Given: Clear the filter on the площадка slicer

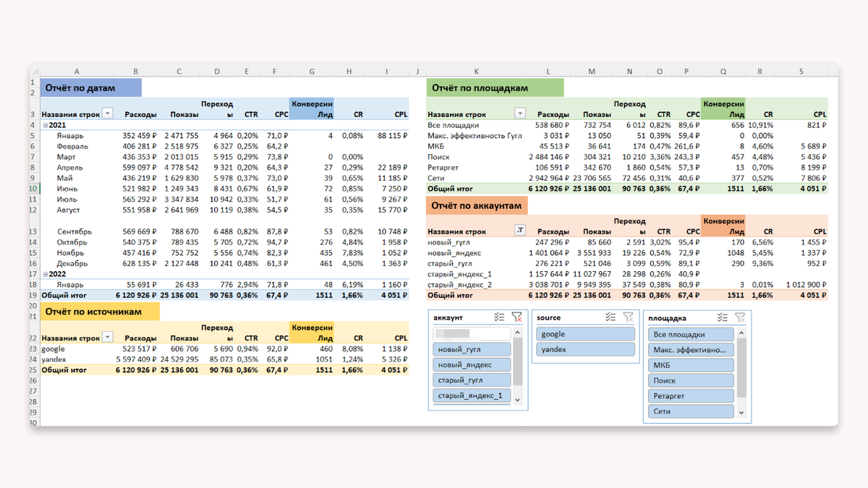Looking at the screenshot, I should 740,317.
